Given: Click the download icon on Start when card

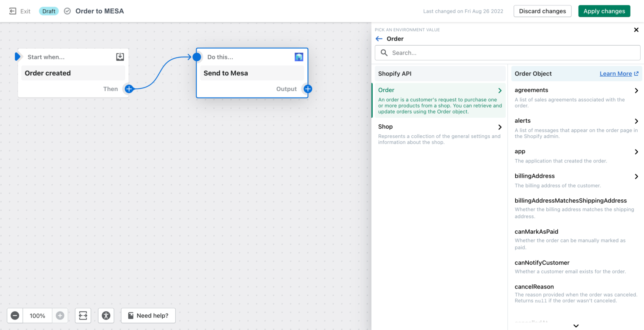Looking at the screenshot, I should pyautogui.click(x=120, y=57).
